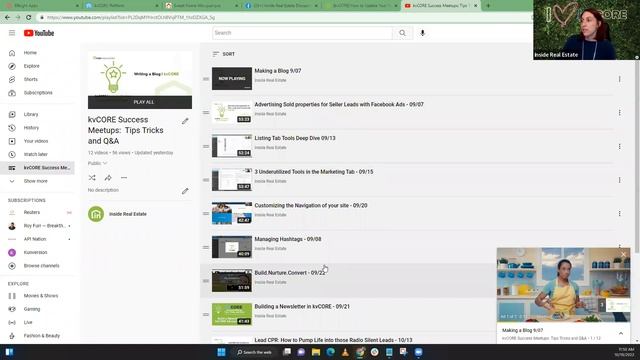Open the playlist more-options ellipsis
The image size is (640, 360).
[x=124, y=178]
